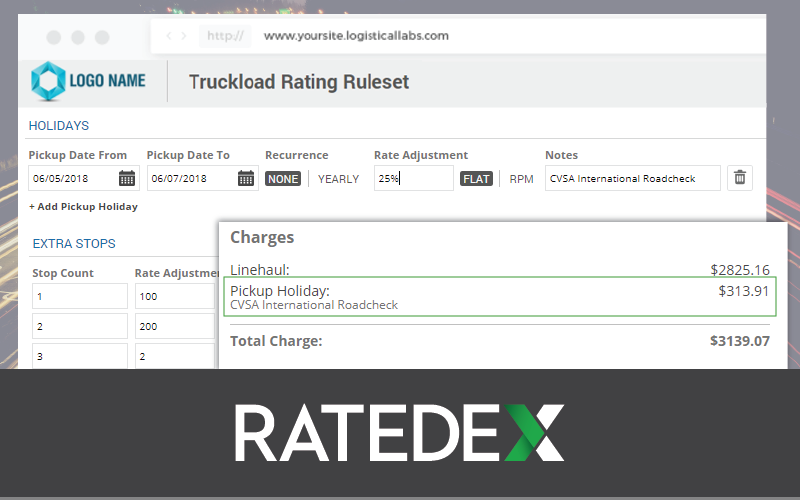Click the http:// protocol box
Image resolution: width=800 pixels, height=500 pixels.
[x=225, y=36]
